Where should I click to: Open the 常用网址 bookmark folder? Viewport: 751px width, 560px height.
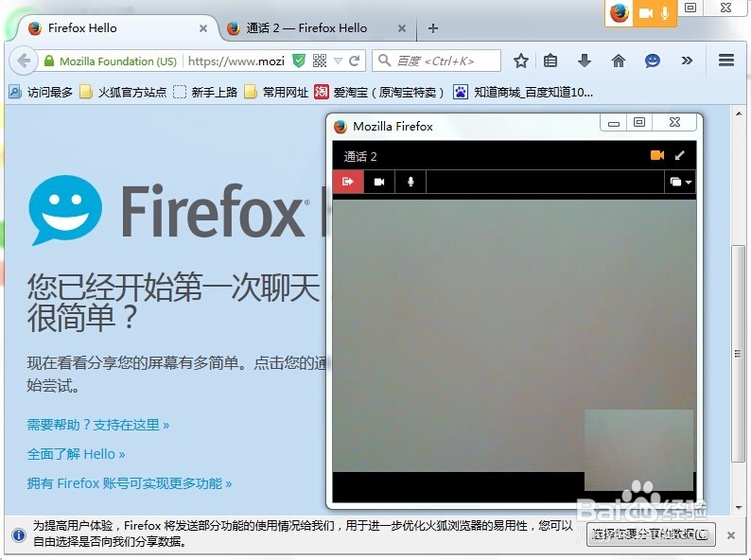point(276,92)
